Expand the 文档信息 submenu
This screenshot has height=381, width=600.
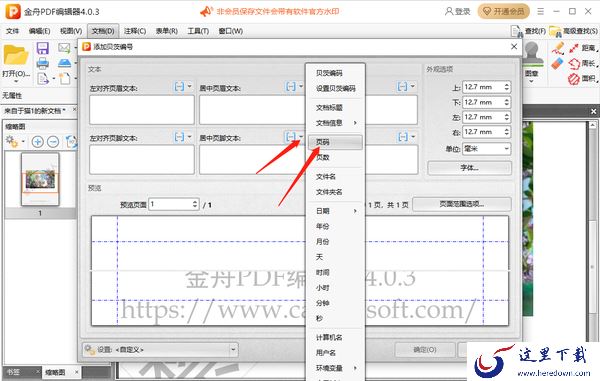point(336,123)
